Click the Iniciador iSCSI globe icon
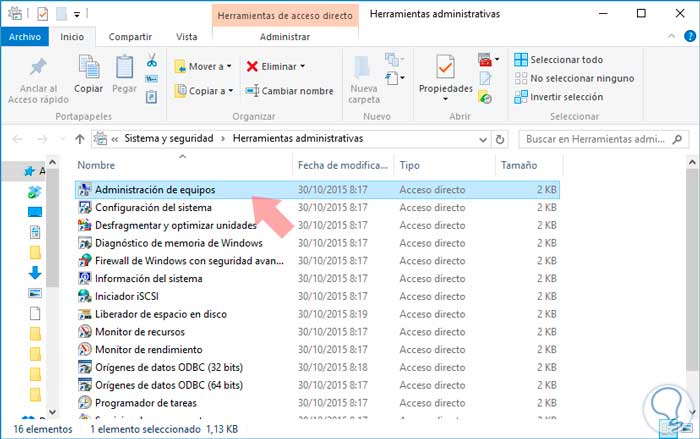The width and height of the screenshot is (700, 439). click(84, 296)
